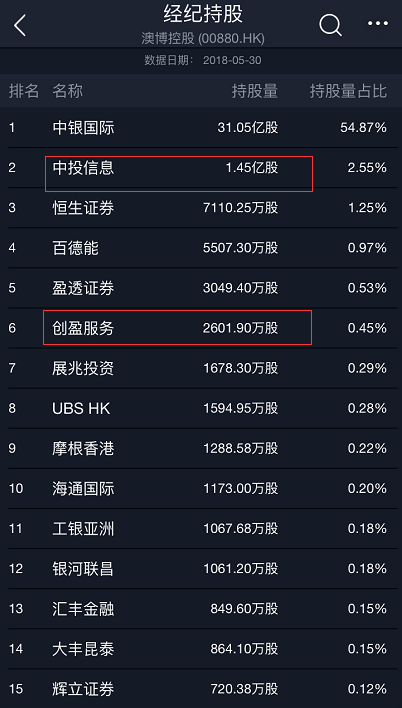The height and width of the screenshot is (708, 402).
Task: Click the 数据日期 2018-05-30 label
Action: (x=203, y=61)
